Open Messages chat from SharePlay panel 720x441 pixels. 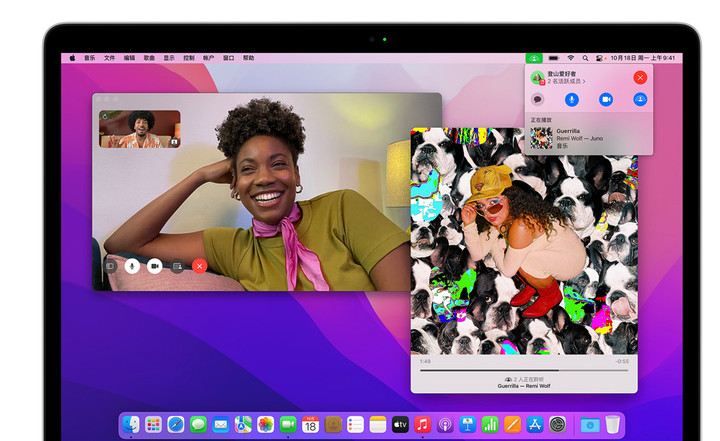[x=538, y=99]
